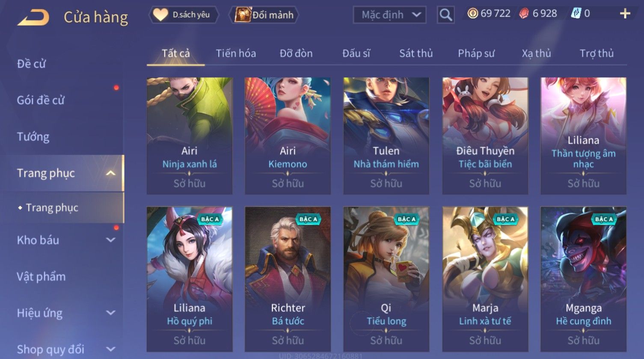
Task: Click the red gem currency icon
Action: click(524, 14)
